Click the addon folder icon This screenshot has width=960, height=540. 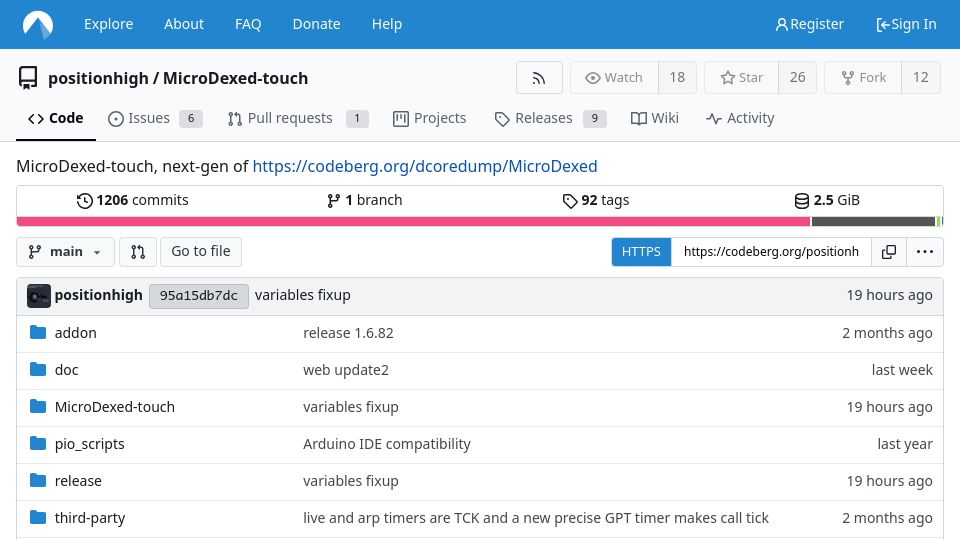pyautogui.click(x=38, y=332)
